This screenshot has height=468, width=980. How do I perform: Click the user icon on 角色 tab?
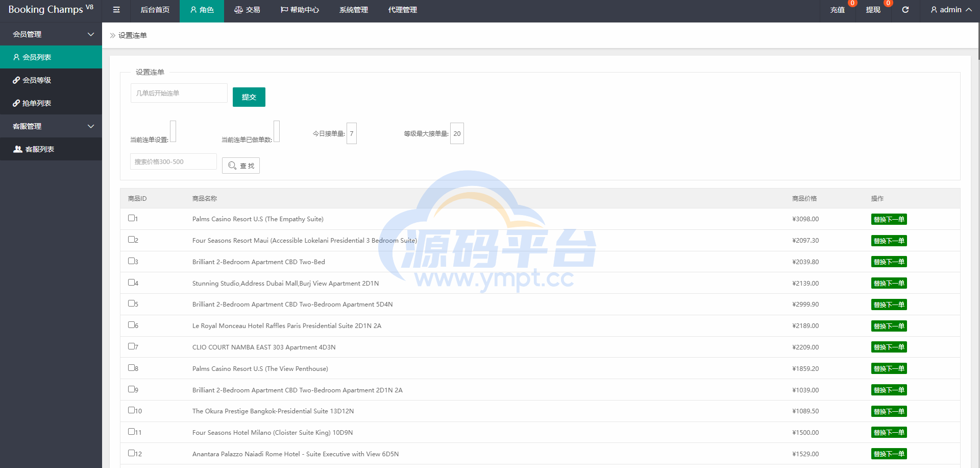point(193,10)
